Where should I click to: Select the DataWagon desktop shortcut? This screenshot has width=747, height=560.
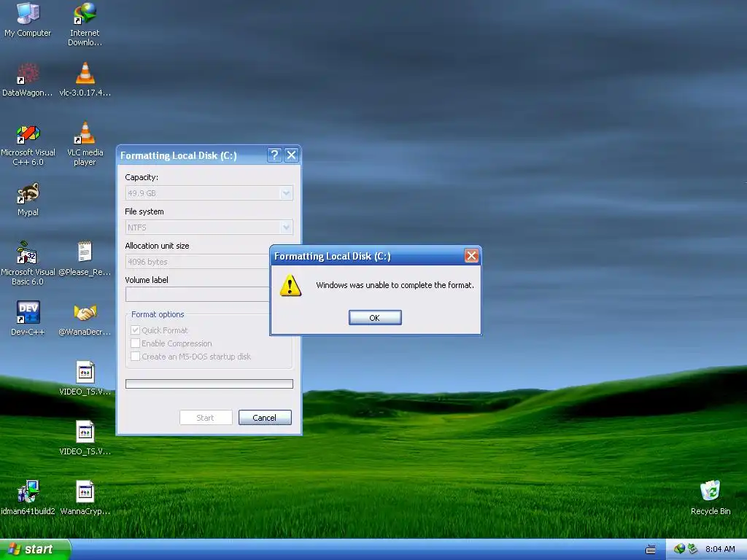[28, 79]
